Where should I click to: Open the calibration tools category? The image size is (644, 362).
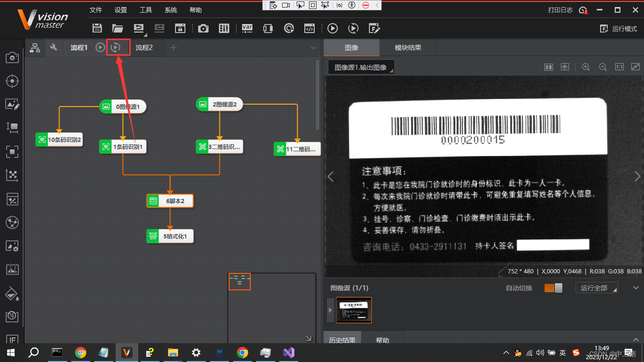[x=12, y=175]
